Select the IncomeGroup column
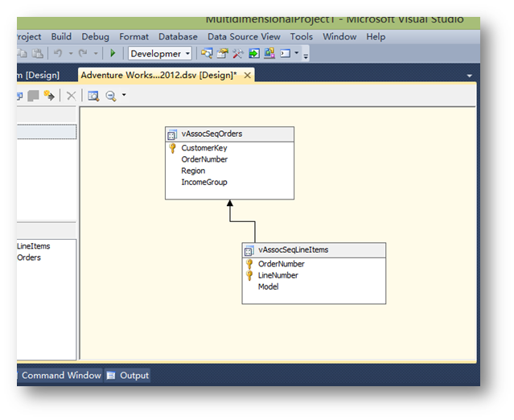 [204, 183]
